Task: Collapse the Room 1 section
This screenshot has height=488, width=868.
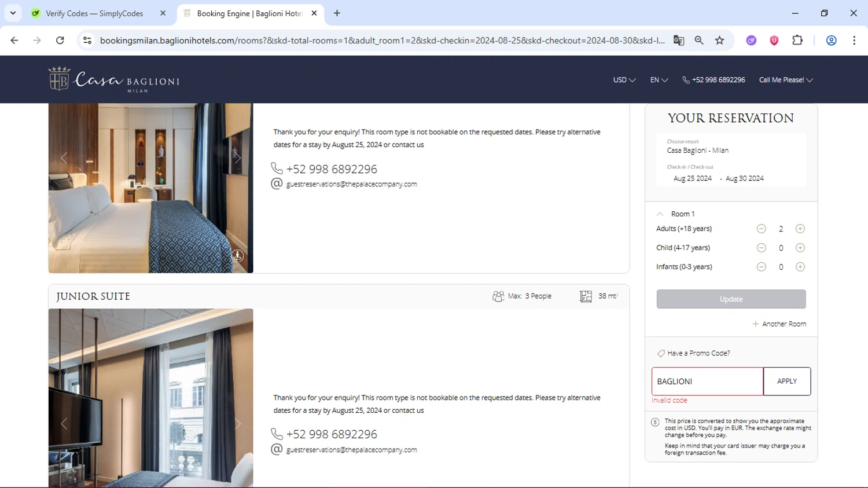Action: click(660, 214)
